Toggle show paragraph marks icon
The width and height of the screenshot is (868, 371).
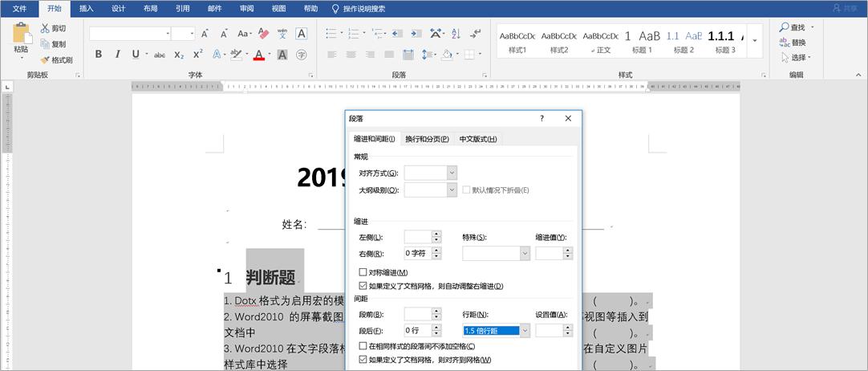pos(475,34)
